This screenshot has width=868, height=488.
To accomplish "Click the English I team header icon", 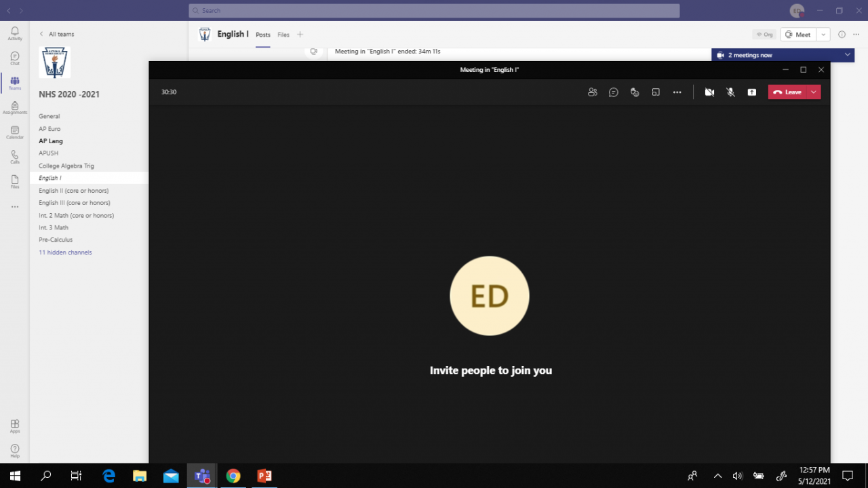I will click(x=204, y=35).
